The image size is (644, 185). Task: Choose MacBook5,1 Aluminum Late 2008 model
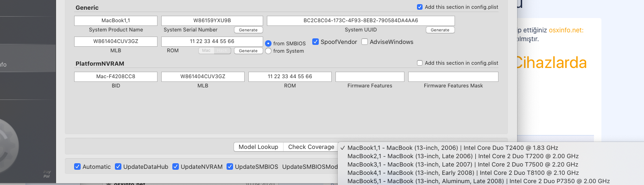click(x=478, y=181)
